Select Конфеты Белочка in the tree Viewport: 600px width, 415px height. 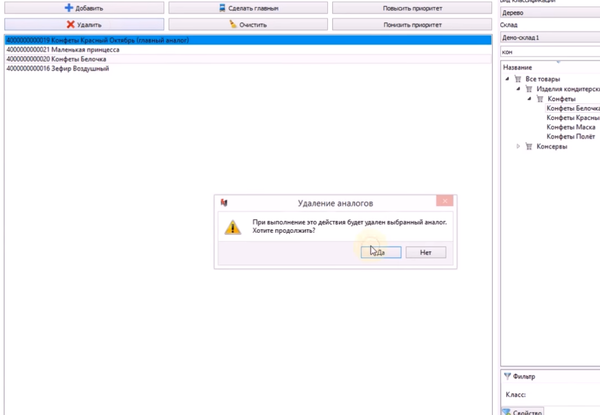click(573, 108)
